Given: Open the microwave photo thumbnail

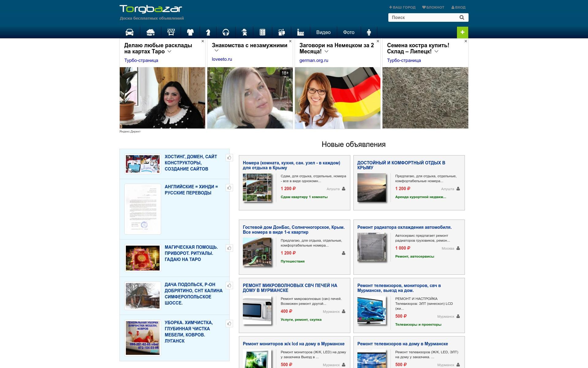Looking at the screenshot, I should pyautogui.click(x=257, y=310).
